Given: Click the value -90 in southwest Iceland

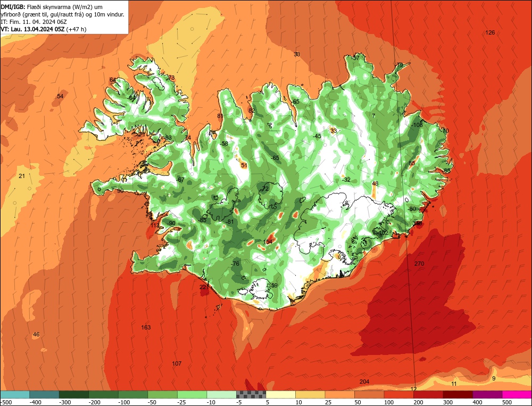Looking at the screenshot, I should (171, 223).
